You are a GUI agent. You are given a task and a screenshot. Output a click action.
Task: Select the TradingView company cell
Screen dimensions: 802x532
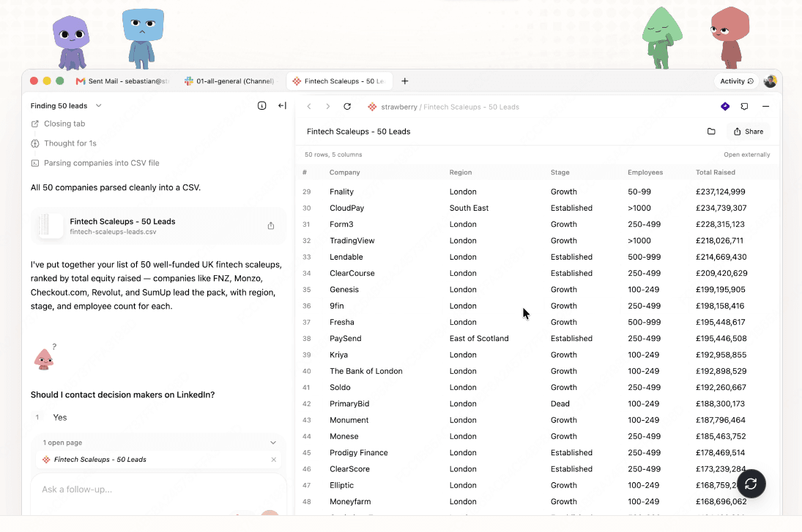pos(352,241)
